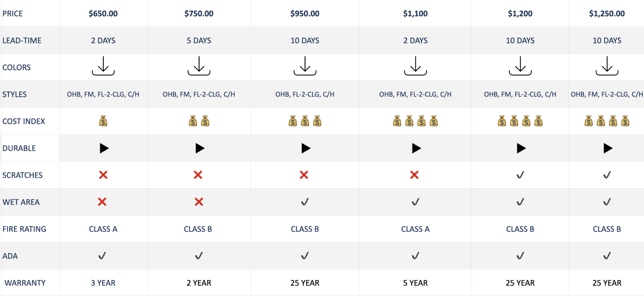Click the red X for scratches under $1,100
The height and width of the screenshot is (296, 644).
(x=414, y=175)
